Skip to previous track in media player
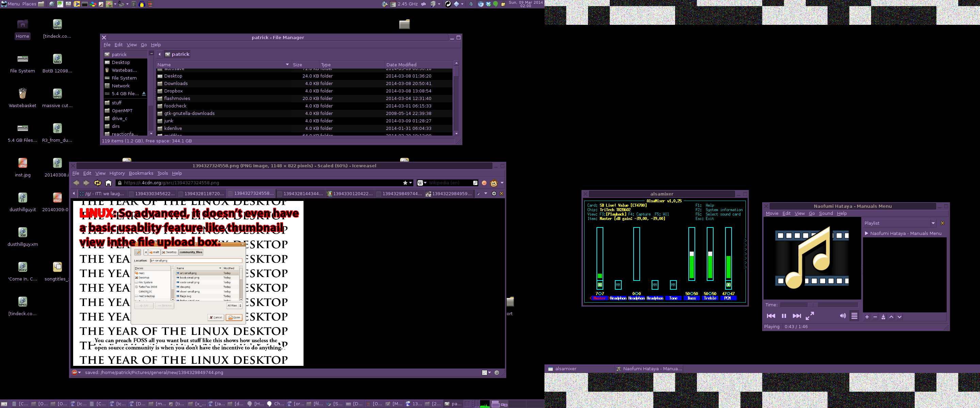 pyautogui.click(x=771, y=316)
